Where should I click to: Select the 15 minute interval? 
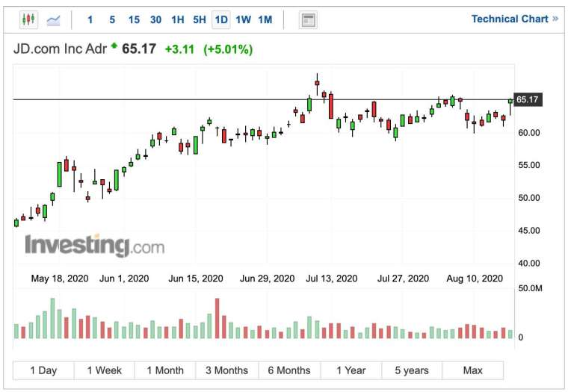coord(134,19)
